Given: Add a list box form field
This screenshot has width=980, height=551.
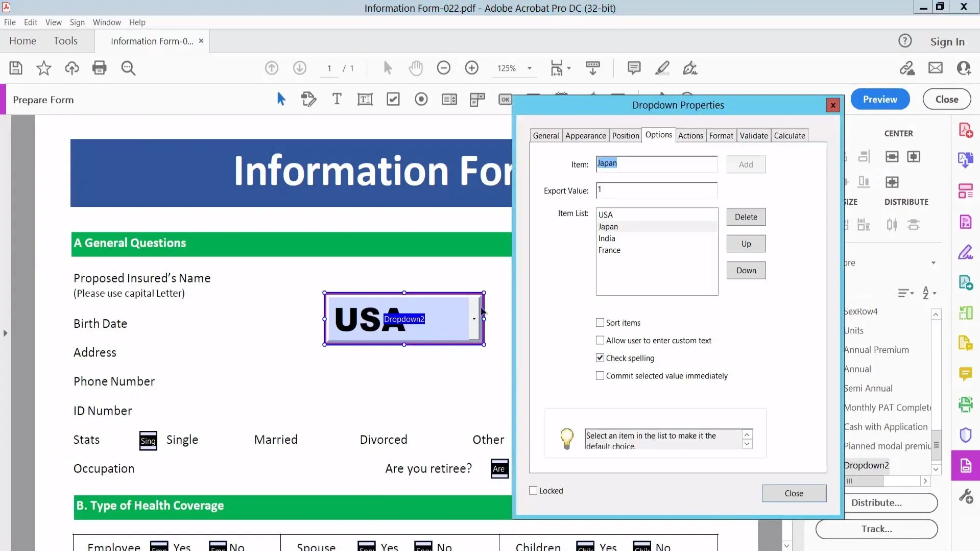Looking at the screenshot, I should coord(449,99).
